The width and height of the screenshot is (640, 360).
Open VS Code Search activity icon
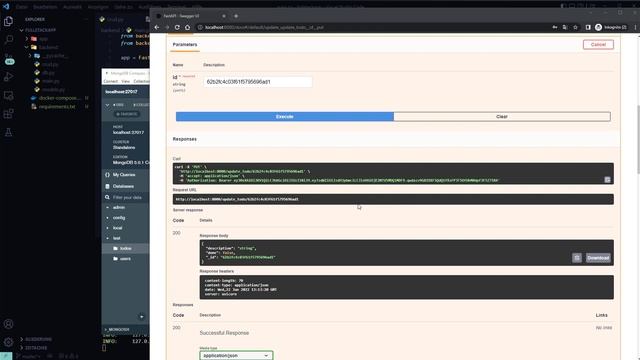point(8,40)
